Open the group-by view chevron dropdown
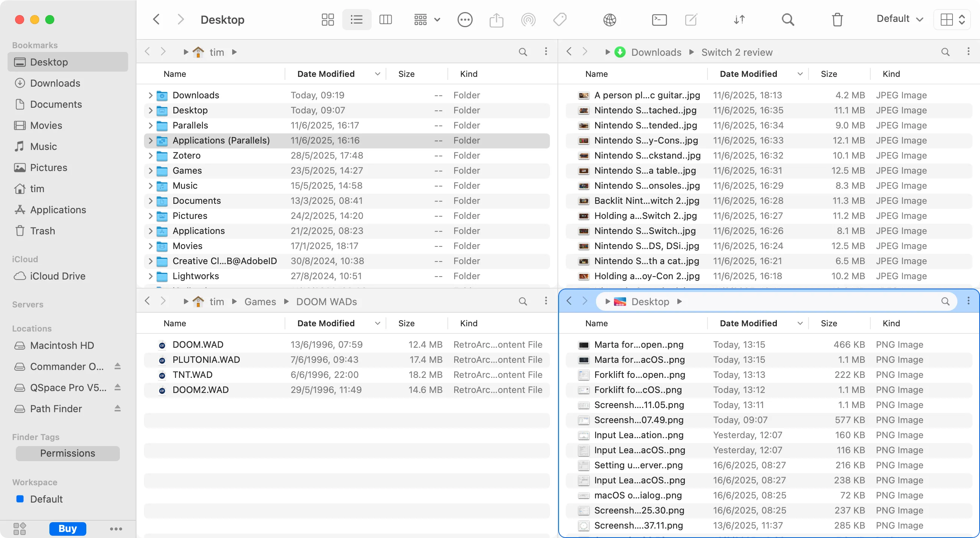Screen dimensions: 980x538 click(x=437, y=19)
